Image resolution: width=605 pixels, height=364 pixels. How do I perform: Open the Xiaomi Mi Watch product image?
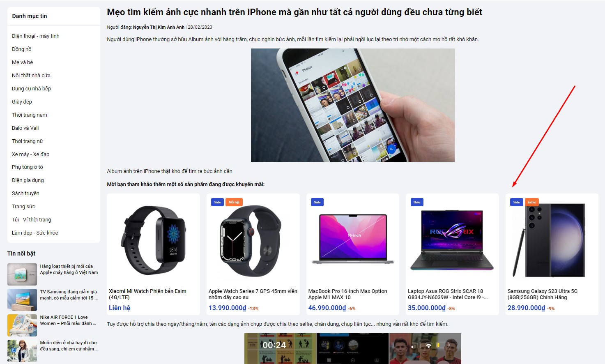click(x=153, y=240)
